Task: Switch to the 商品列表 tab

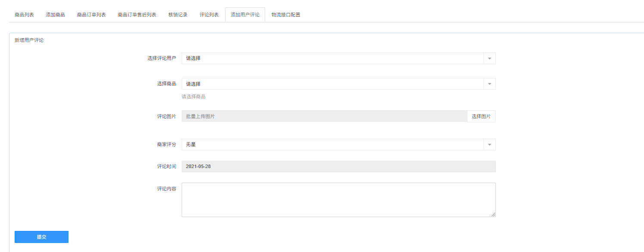Action: coord(24,15)
